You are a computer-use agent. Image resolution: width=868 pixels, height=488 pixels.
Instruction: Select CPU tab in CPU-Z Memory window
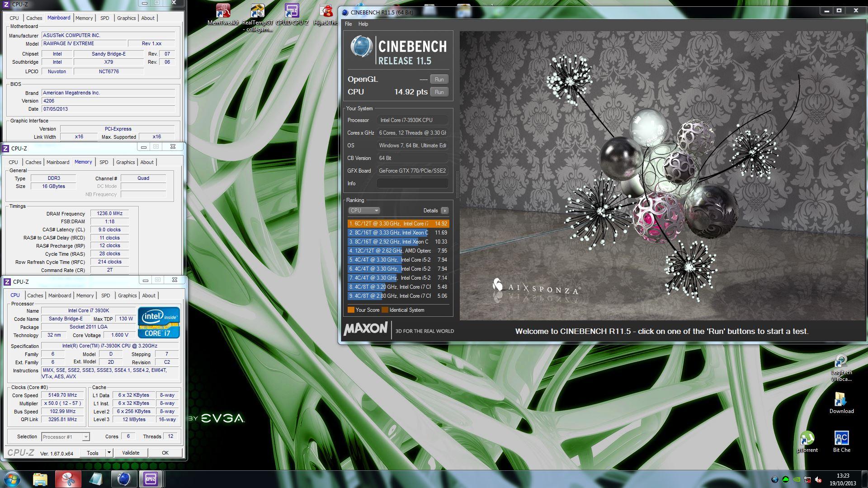tap(14, 162)
